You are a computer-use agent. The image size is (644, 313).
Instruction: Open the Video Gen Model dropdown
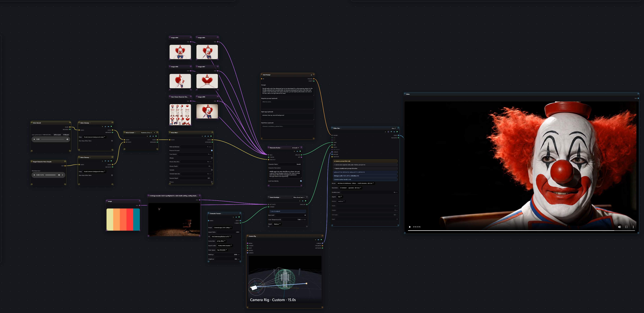click(x=356, y=183)
